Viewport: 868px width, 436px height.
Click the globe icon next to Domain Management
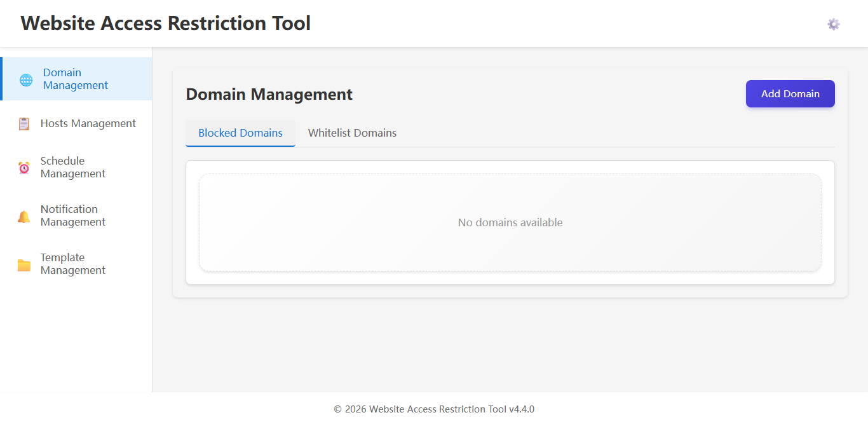pos(25,79)
